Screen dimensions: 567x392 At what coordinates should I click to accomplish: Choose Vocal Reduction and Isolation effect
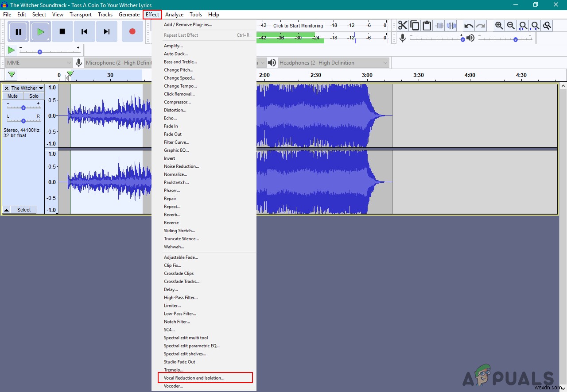point(194,378)
